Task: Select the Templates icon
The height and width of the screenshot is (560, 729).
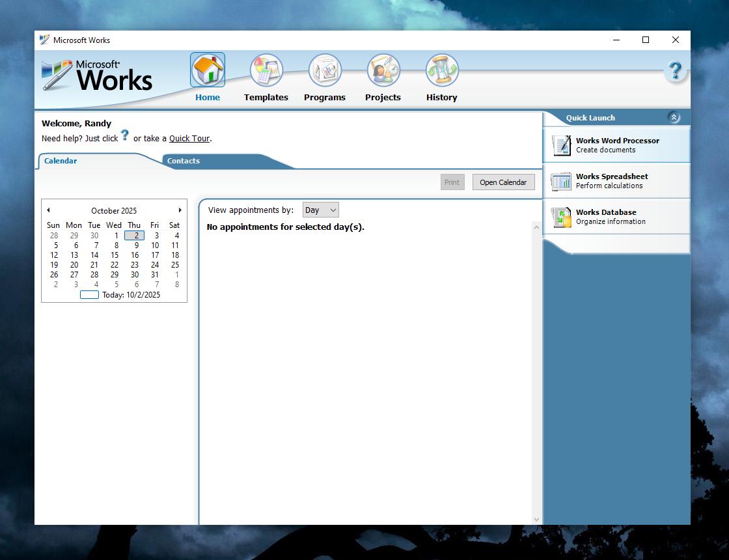Action: point(266,70)
